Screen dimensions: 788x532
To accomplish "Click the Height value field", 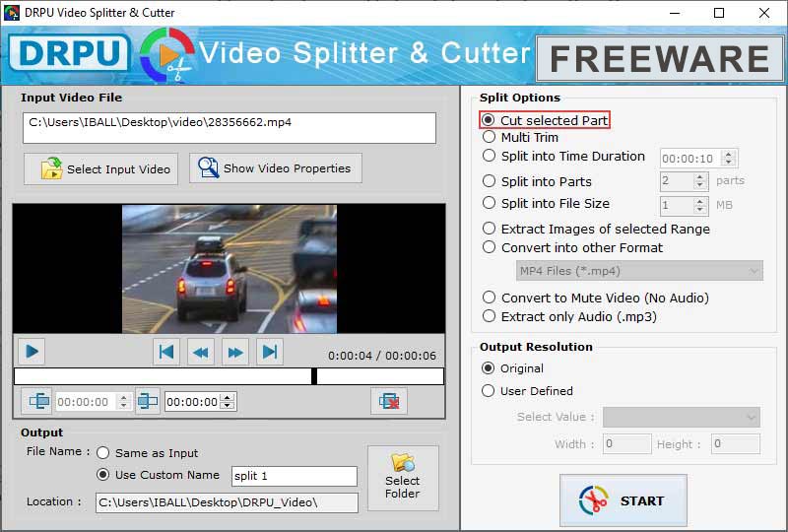I will 735,444.
